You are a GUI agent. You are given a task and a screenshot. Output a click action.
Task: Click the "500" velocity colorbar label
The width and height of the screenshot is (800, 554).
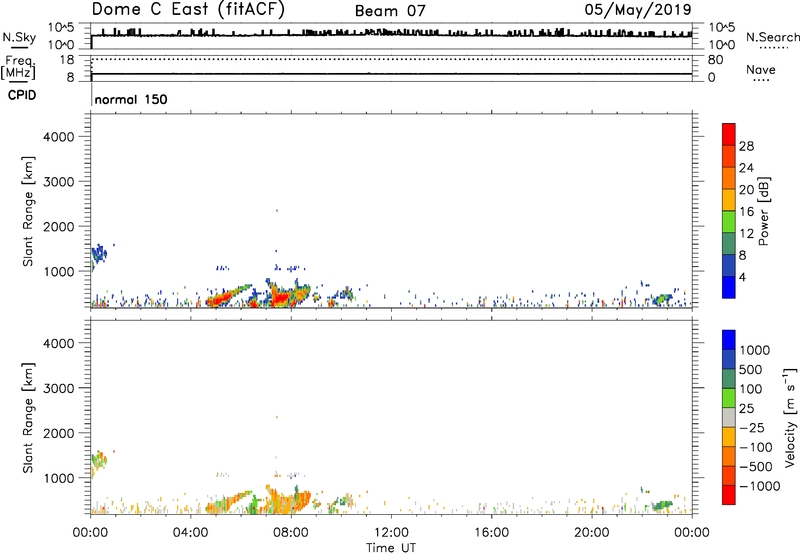(751, 369)
